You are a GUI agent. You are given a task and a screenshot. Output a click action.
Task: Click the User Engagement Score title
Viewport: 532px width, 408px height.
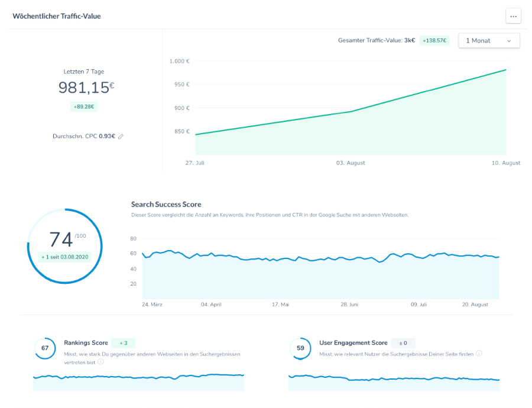click(353, 343)
